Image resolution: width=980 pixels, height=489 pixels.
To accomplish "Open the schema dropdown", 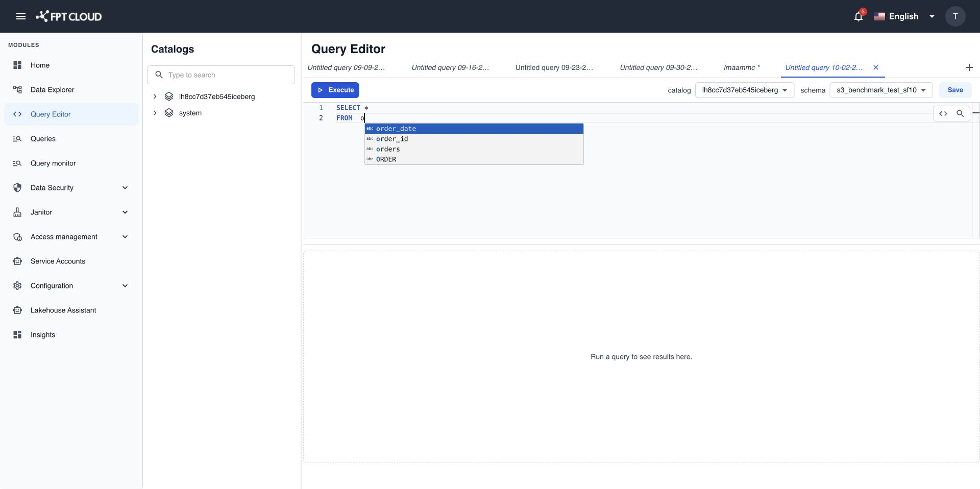I will click(881, 90).
